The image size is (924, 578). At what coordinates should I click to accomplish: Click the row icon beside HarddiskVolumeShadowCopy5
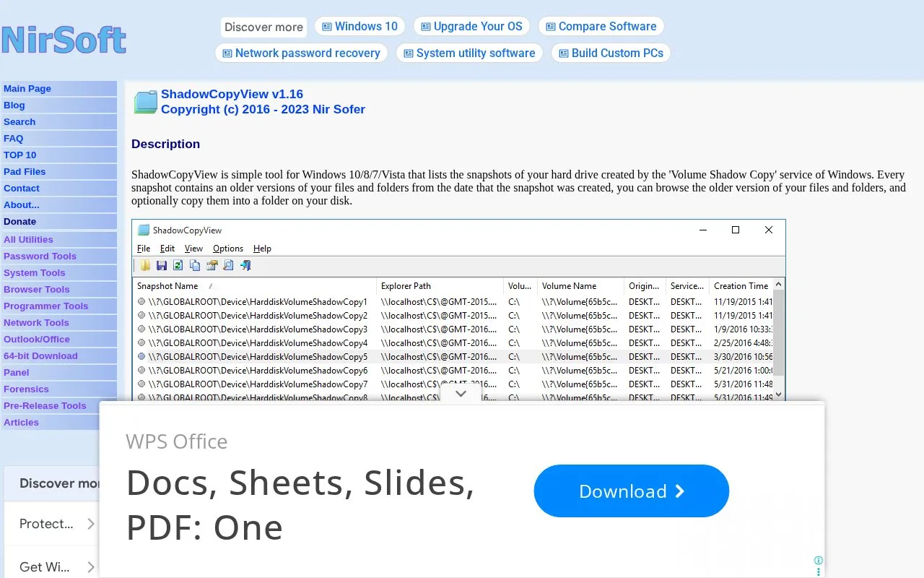141,357
